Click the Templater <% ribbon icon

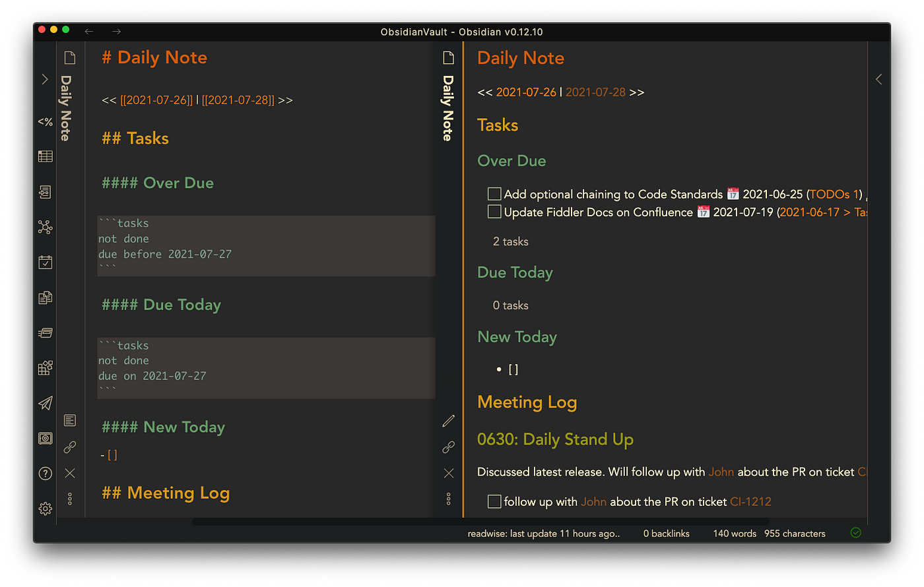click(45, 121)
